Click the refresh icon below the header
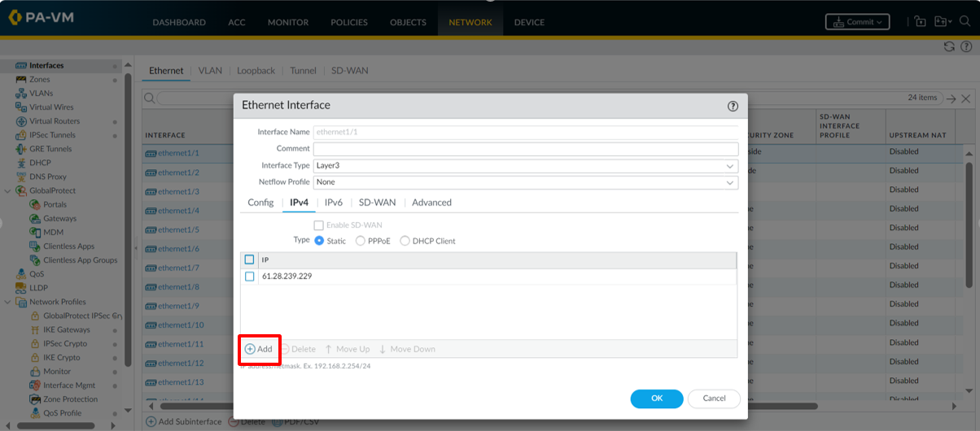This screenshot has height=431, width=980. [949, 46]
